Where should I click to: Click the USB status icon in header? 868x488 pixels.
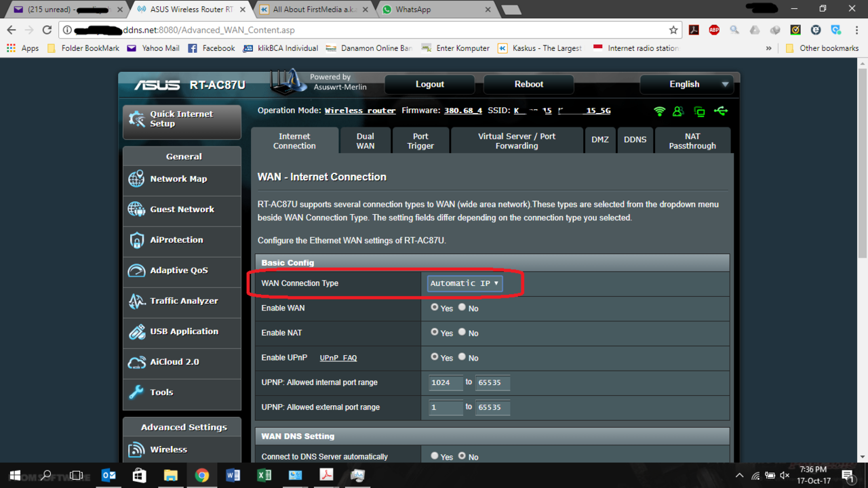click(x=720, y=111)
